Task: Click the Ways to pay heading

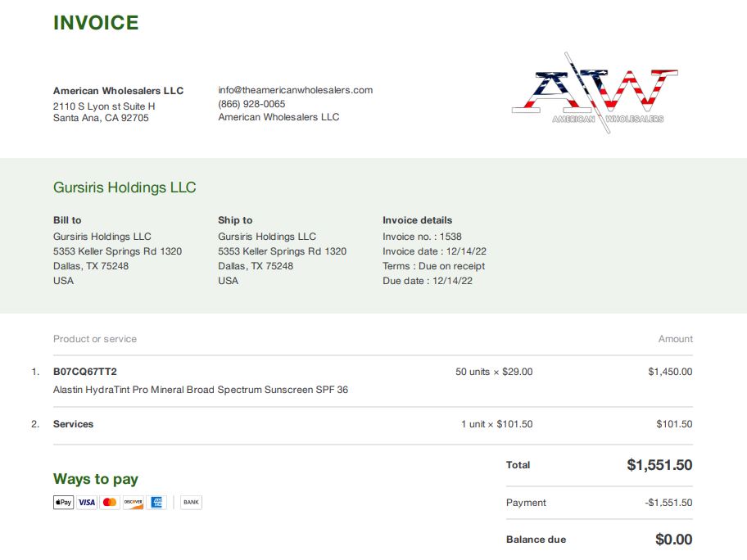Action: tap(96, 479)
